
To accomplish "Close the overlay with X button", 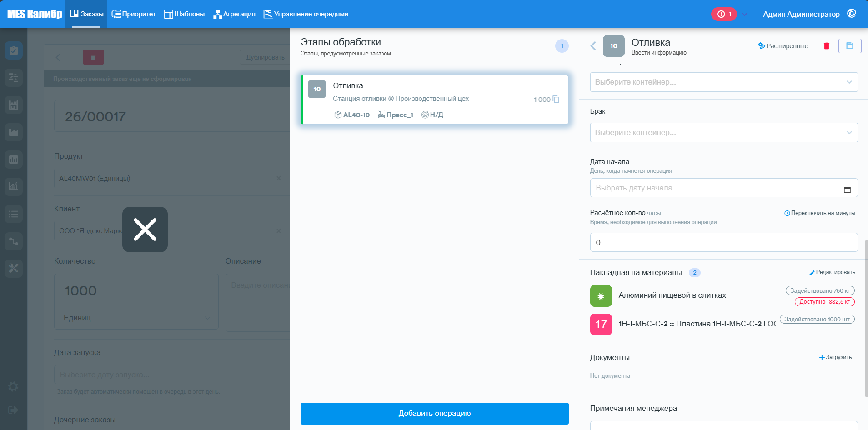I will [x=145, y=230].
